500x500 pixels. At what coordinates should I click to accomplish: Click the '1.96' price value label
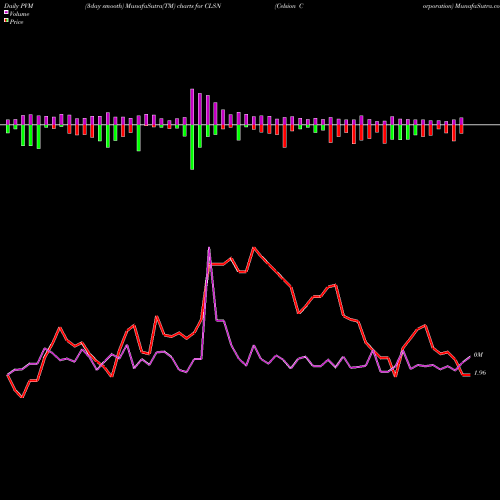point(480,373)
